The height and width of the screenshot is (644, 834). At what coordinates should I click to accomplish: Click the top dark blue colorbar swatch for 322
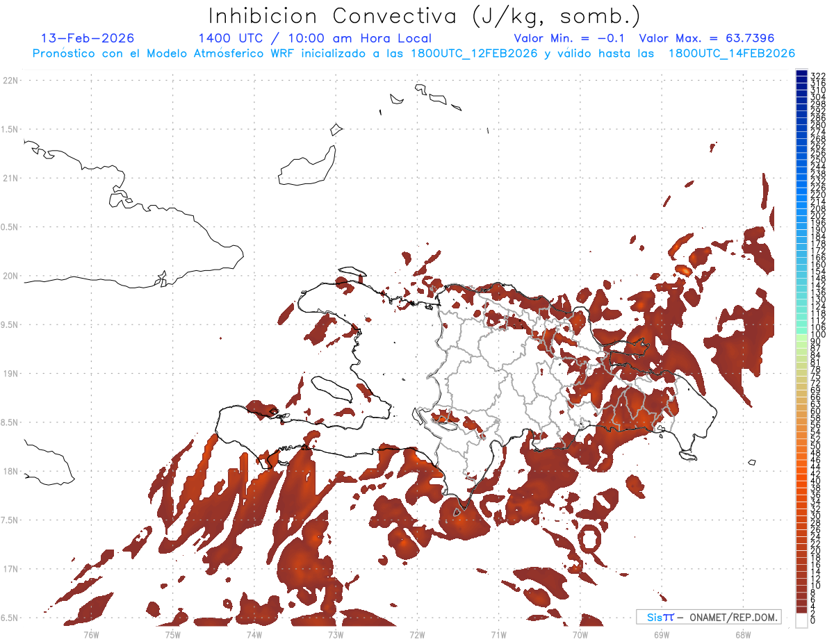tap(801, 74)
